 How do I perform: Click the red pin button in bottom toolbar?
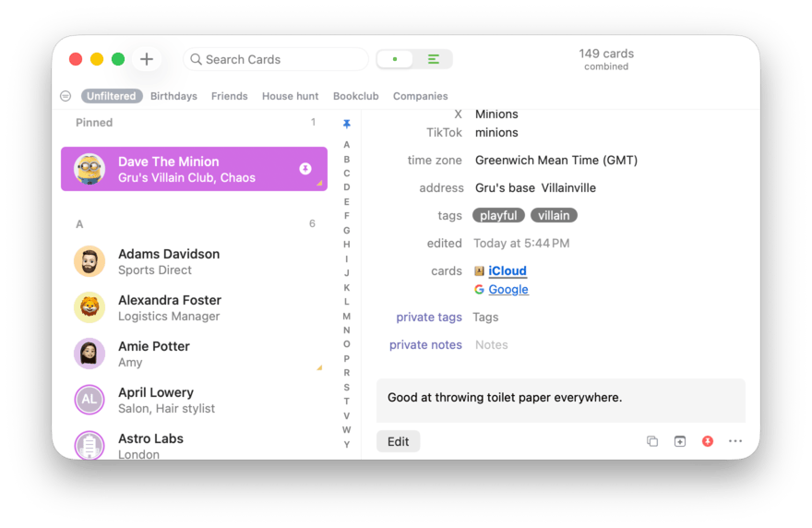click(708, 441)
